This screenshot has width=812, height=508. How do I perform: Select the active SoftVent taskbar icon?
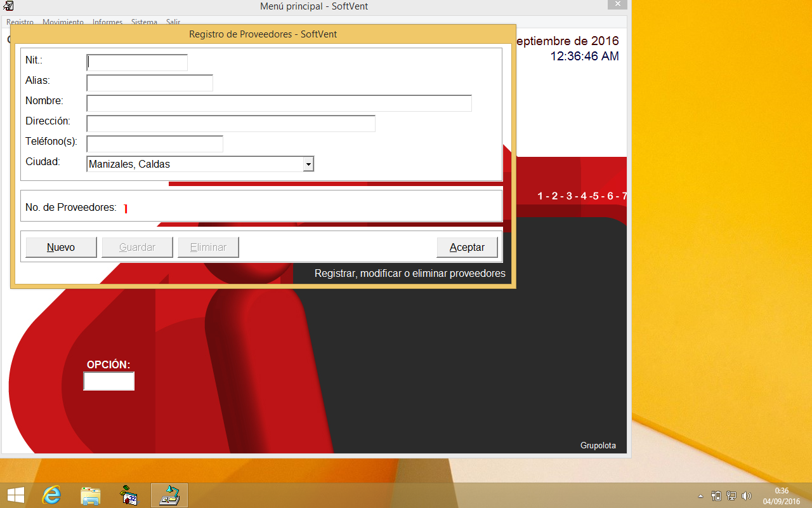[169, 495]
